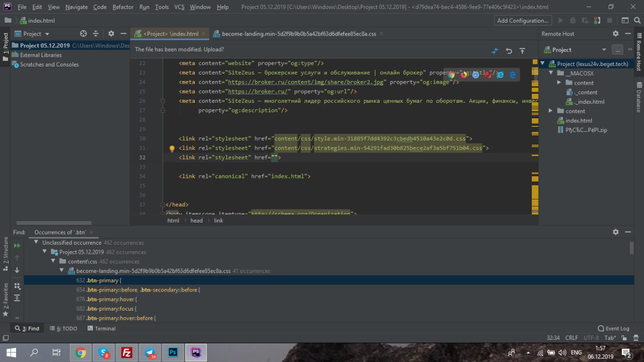Click the upload arrow icon in the notification bar
The image size is (644, 362).
click(x=522, y=51)
